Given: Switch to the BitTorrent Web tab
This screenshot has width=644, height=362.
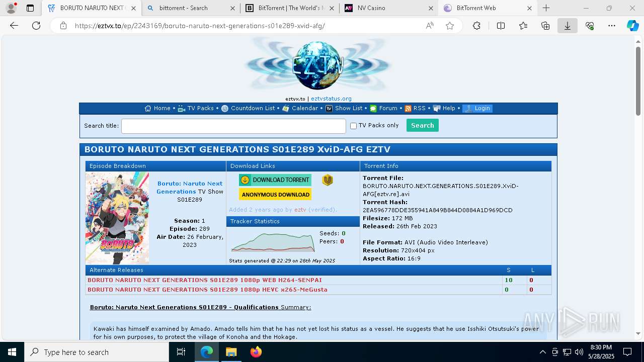Looking at the screenshot, I should coord(488,8).
